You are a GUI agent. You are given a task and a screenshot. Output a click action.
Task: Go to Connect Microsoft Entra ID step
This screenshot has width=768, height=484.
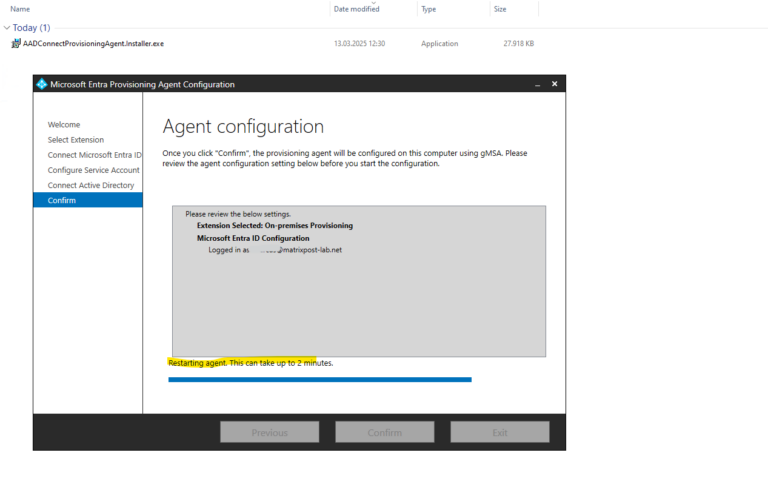(95, 155)
